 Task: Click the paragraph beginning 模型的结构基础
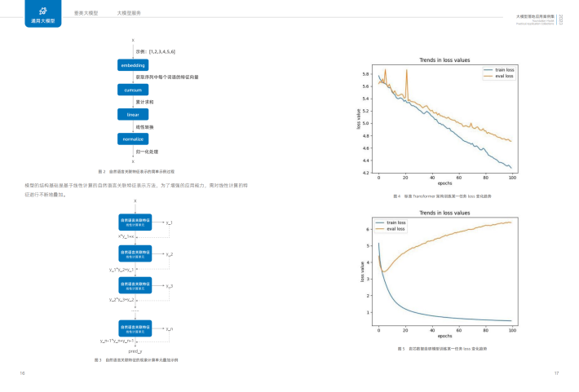(x=136, y=190)
